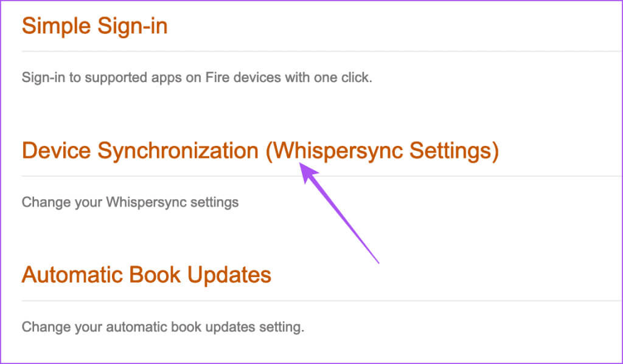
Task: Click the word "Book" in the orange heading
Action: click(x=156, y=275)
